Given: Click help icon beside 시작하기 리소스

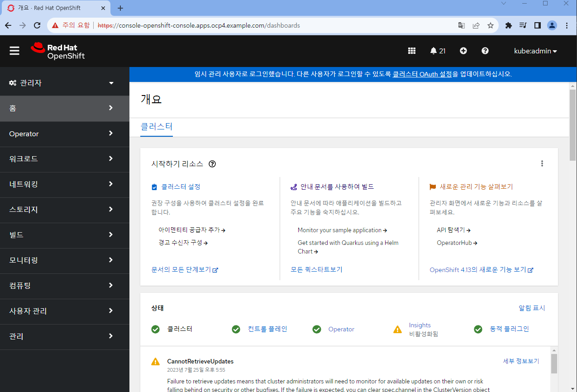Looking at the screenshot, I should tap(212, 164).
